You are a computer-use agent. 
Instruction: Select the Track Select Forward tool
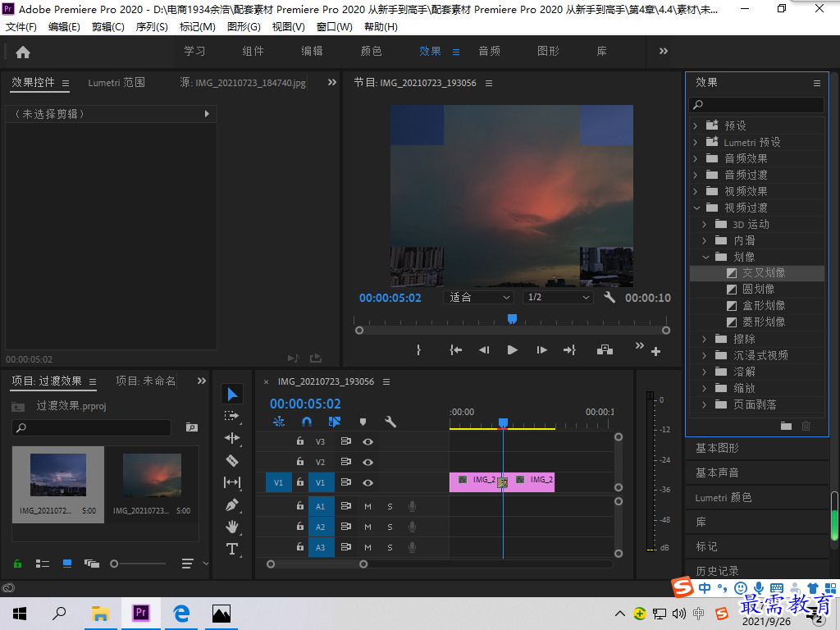pos(232,416)
